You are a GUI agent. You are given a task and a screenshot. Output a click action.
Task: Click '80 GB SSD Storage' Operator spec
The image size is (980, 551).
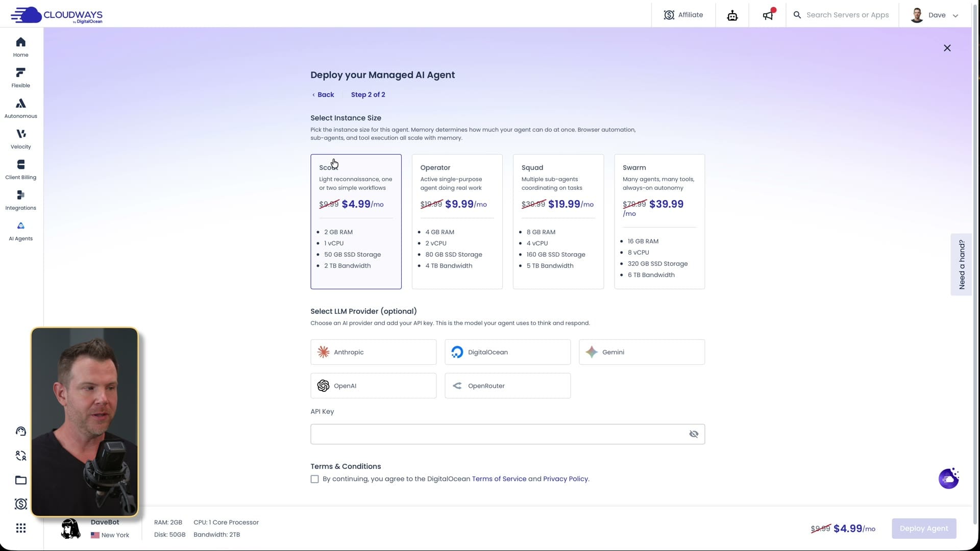point(453,255)
